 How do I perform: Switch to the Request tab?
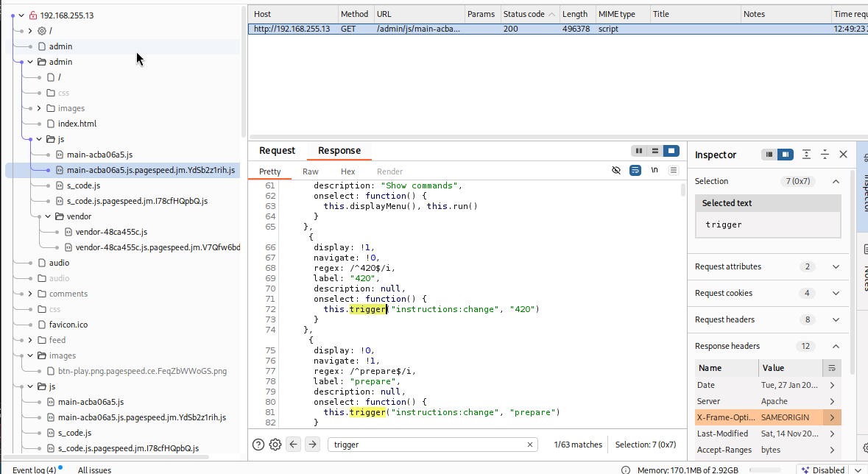277,151
